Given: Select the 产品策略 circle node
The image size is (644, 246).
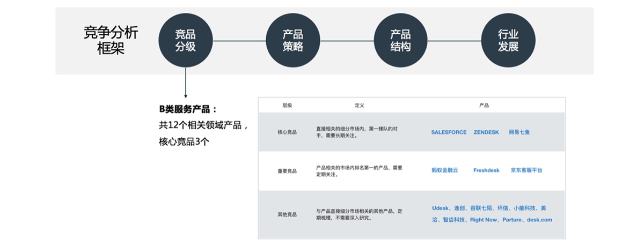Looking at the screenshot, I should click(293, 41).
